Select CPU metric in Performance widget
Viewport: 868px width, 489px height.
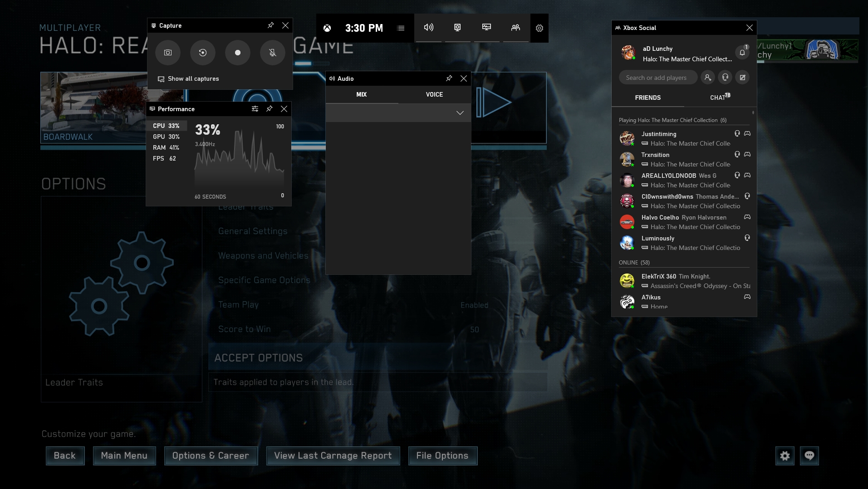coord(167,126)
